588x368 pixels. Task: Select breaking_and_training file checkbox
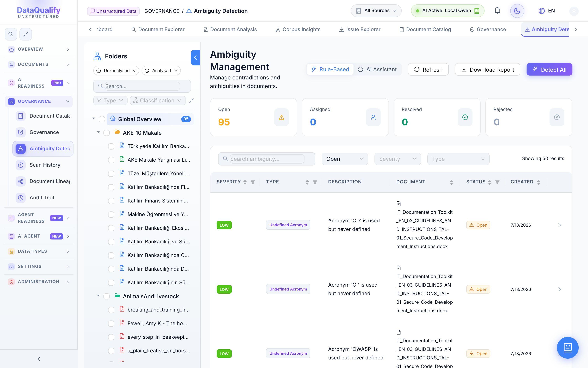111,310
